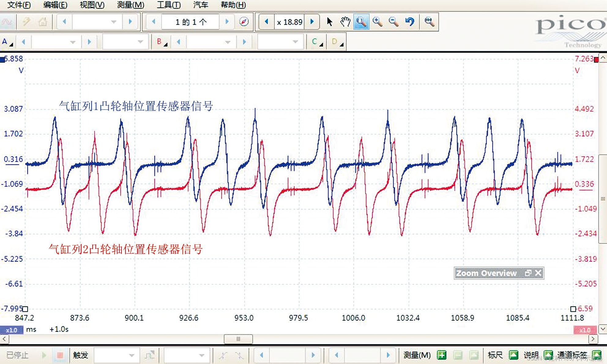Toggle the channel labels (通道标签) button
Screen dimensions: 607x364
[597, 355]
